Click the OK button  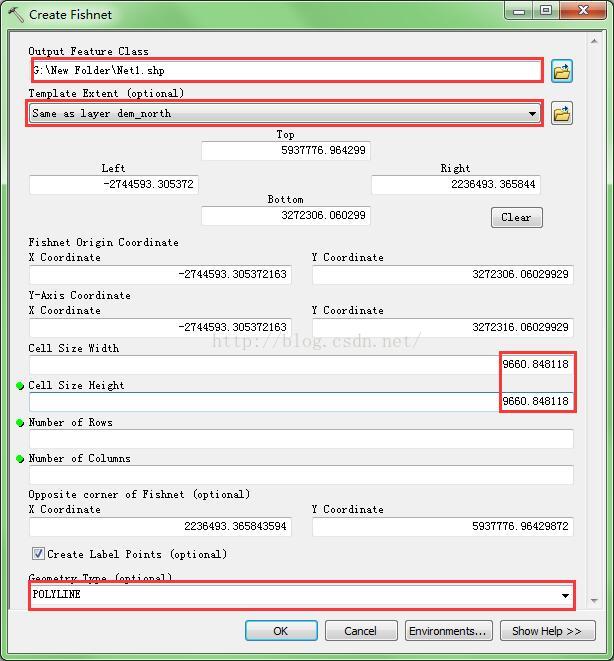coord(281,631)
